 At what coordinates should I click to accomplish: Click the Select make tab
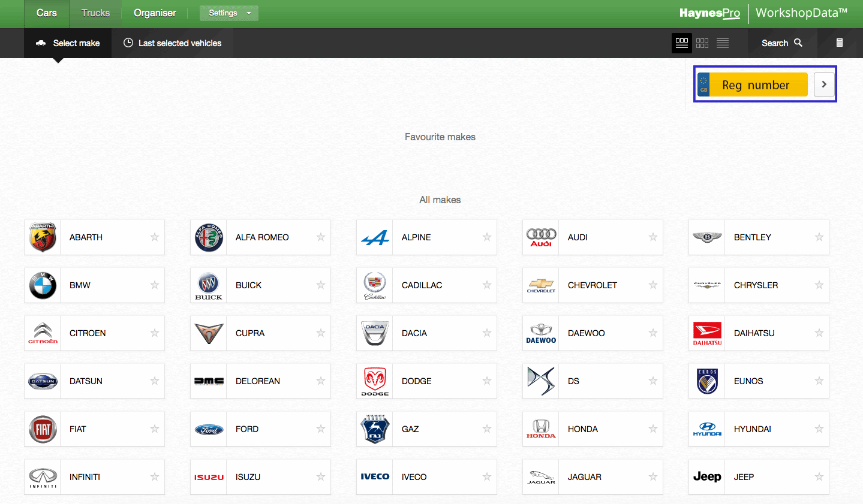point(68,43)
